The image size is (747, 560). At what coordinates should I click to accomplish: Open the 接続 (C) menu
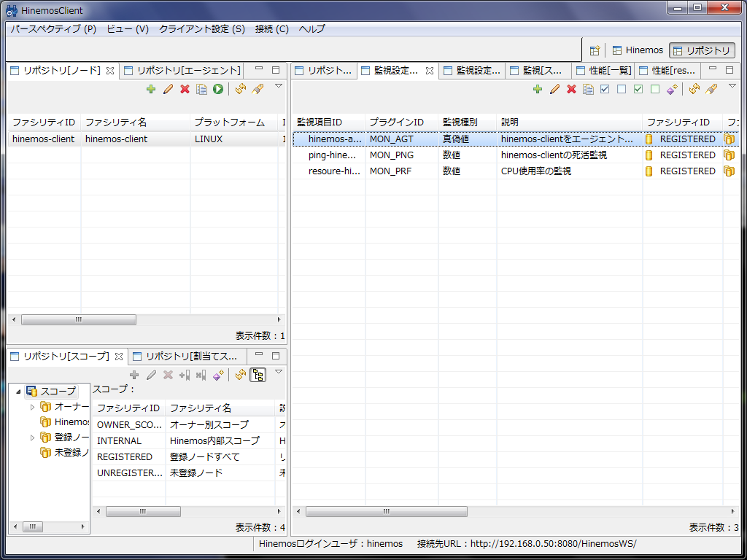[272, 29]
